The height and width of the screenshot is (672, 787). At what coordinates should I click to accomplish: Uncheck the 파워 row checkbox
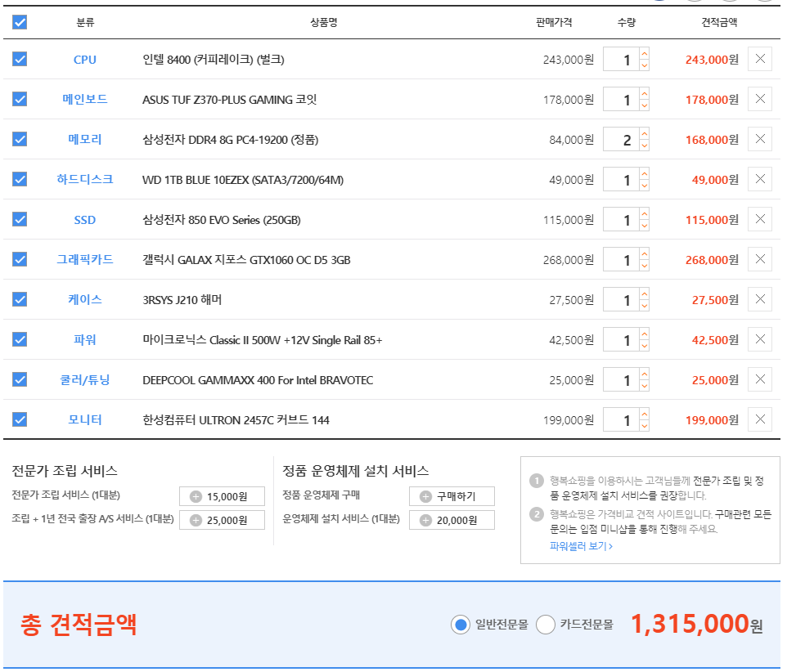pyautogui.click(x=20, y=339)
